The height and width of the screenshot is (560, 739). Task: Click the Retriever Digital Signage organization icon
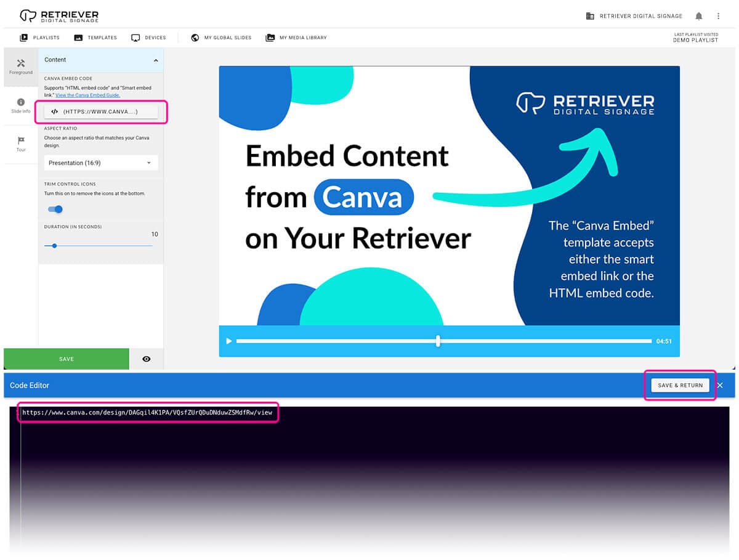point(590,16)
